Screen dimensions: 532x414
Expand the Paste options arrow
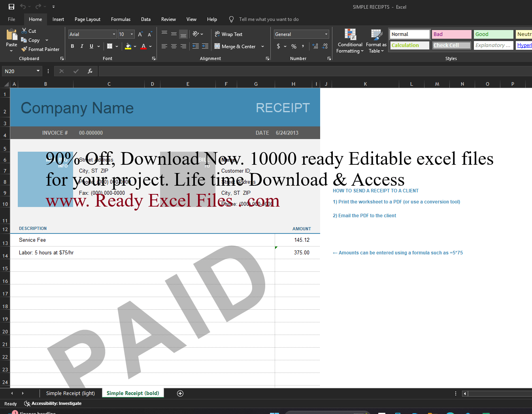[11, 51]
